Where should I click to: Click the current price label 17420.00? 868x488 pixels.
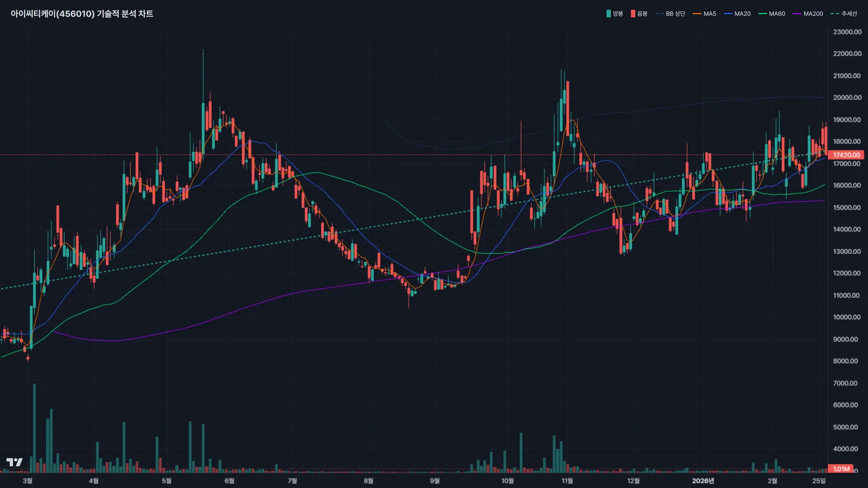(846, 155)
